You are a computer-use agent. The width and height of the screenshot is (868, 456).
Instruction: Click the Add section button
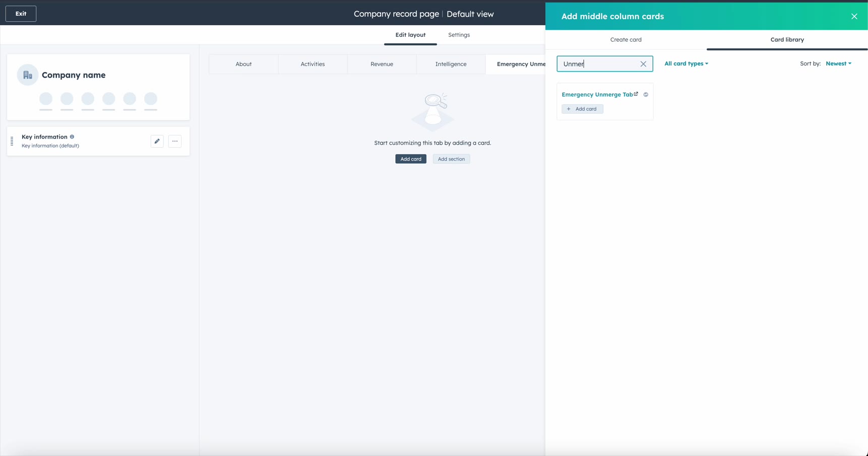click(451, 159)
